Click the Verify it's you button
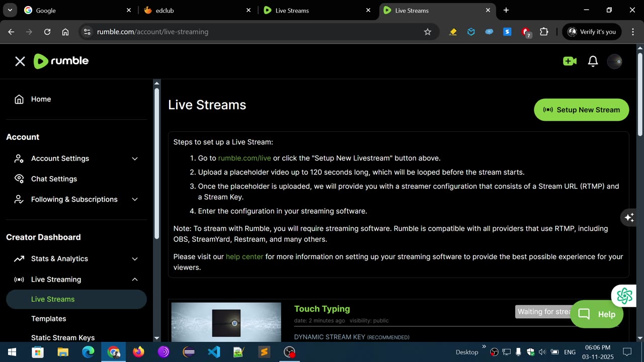Image resolution: width=644 pixels, height=362 pixels. coord(592,32)
